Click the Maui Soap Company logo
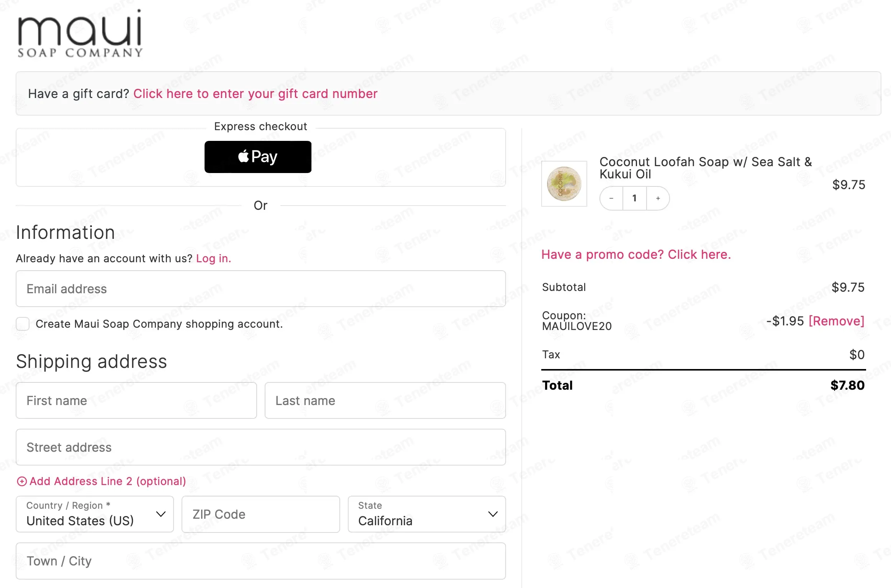 point(80,33)
